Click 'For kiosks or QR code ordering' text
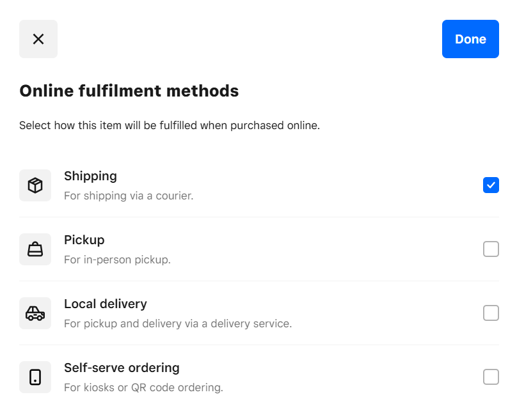This screenshot has height=420, width=517. 143,387
